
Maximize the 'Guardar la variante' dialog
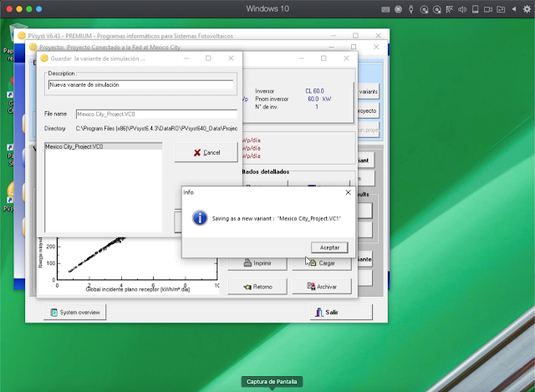click(208, 59)
